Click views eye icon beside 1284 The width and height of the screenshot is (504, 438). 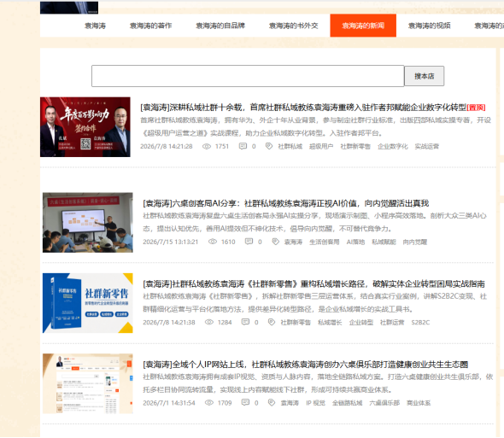209,322
